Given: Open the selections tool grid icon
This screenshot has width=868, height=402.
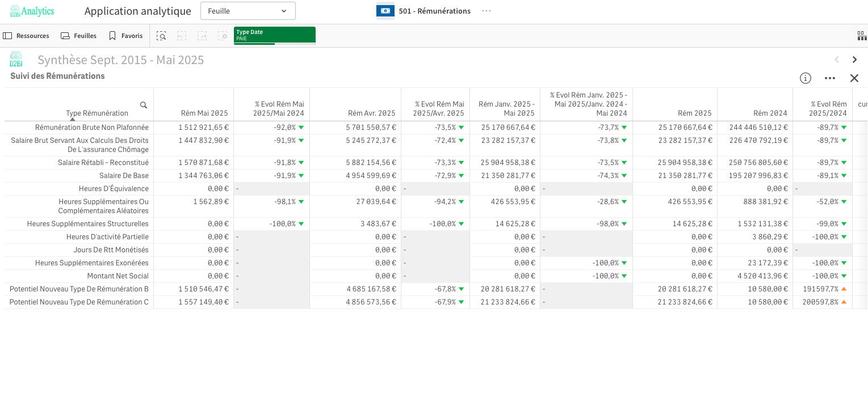Looking at the screenshot, I should point(861,36).
